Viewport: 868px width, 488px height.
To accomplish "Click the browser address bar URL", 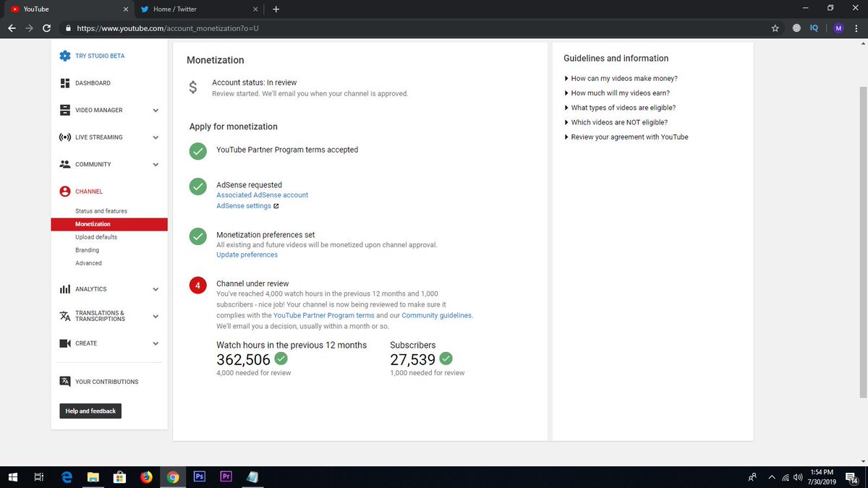I will coord(168,28).
